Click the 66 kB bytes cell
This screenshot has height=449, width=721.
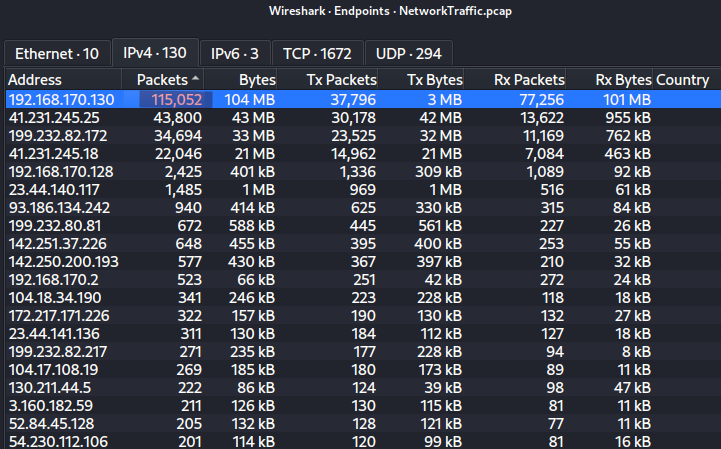[256, 279]
